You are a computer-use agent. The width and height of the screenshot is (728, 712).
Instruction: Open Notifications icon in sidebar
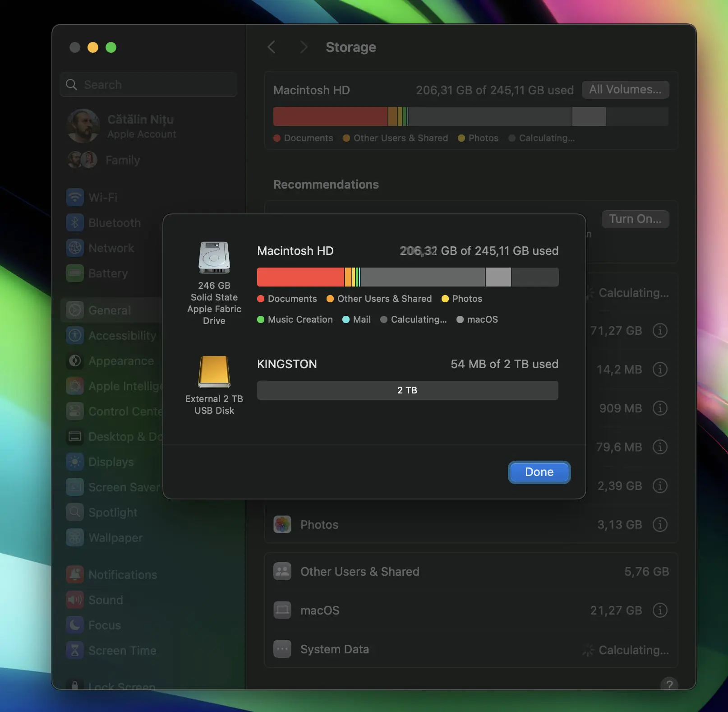(x=75, y=574)
